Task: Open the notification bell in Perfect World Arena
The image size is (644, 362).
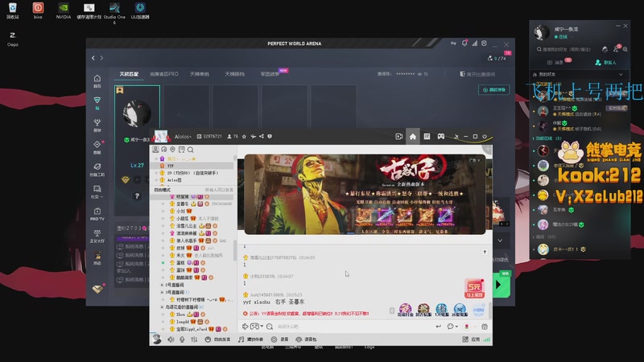Action: coord(464,43)
